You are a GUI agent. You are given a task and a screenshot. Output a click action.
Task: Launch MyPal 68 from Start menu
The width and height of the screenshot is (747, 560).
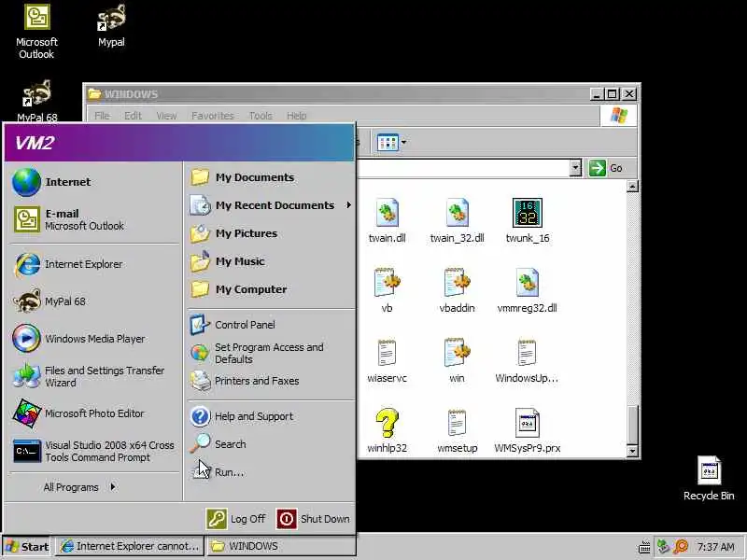pyautogui.click(x=94, y=301)
